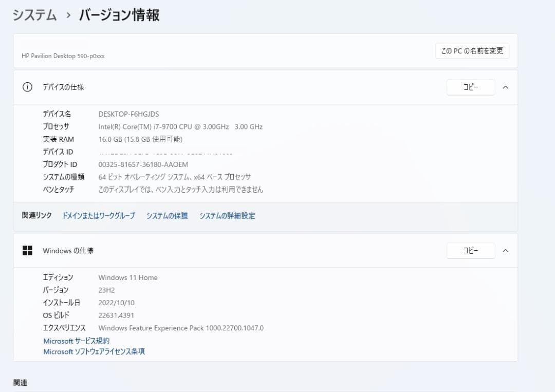Collapse the デバイスの仕様 section

(x=505, y=87)
